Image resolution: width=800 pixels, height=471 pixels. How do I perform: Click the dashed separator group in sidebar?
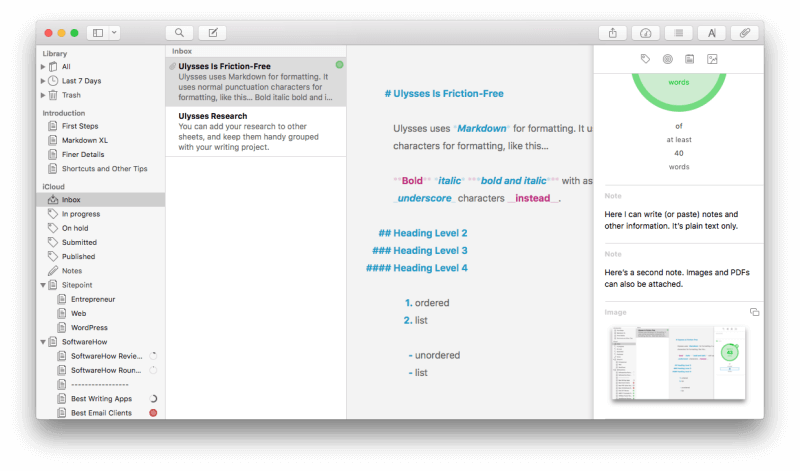[101, 385]
